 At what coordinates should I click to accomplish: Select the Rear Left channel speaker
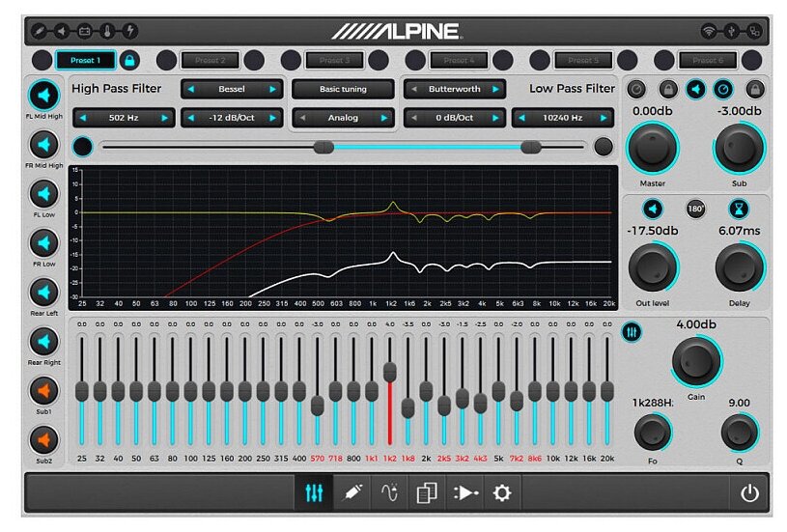[x=44, y=293]
